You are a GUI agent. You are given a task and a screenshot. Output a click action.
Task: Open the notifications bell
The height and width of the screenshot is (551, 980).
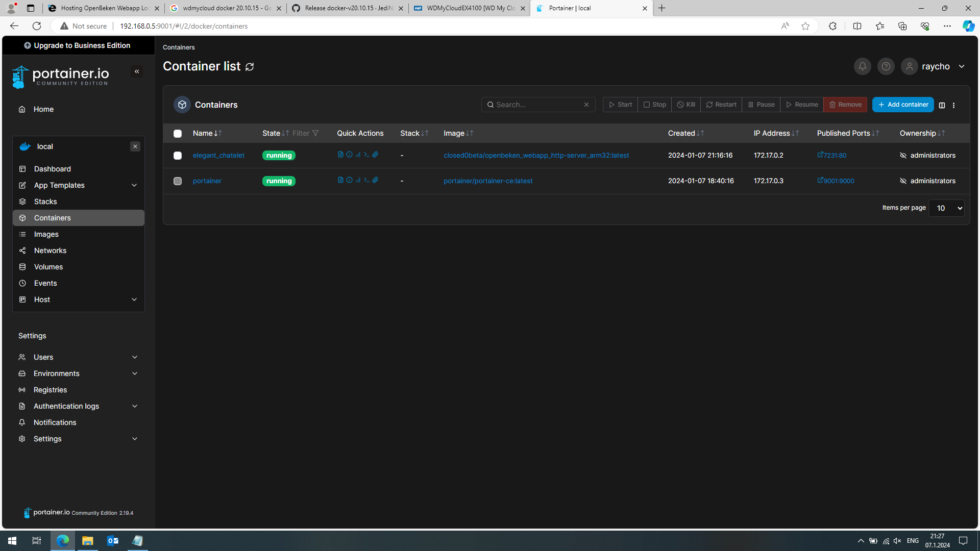pyautogui.click(x=863, y=66)
